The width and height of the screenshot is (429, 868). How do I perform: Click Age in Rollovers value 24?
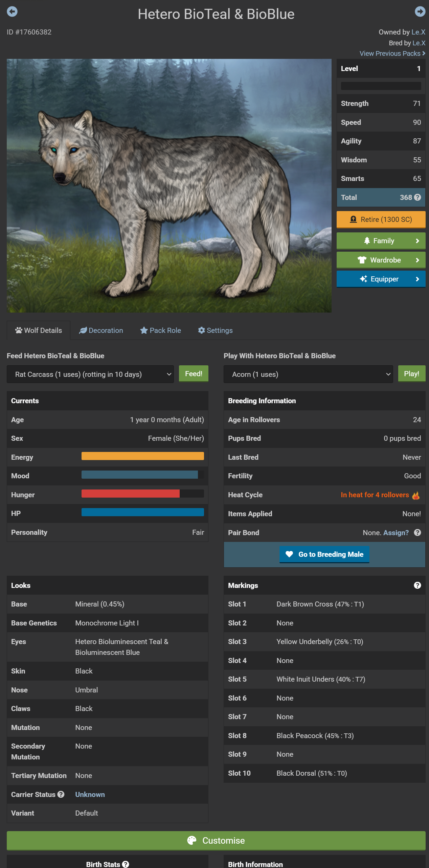[x=417, y=420]
